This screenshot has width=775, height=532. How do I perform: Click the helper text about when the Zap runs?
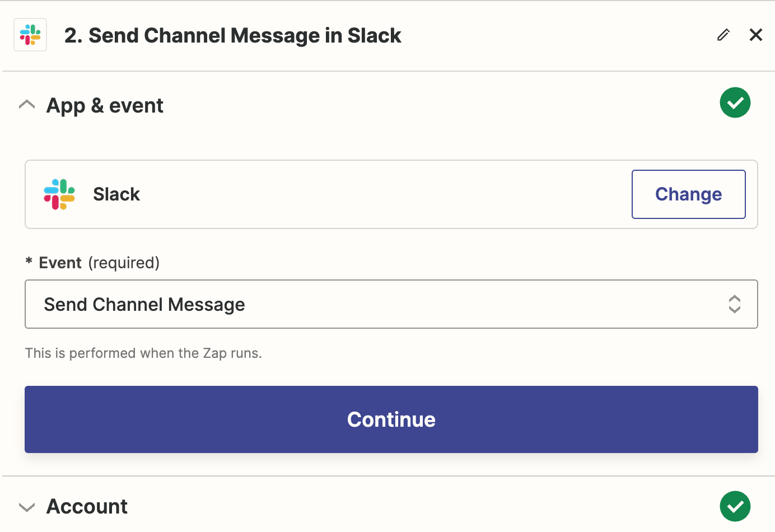pos(143,353)
